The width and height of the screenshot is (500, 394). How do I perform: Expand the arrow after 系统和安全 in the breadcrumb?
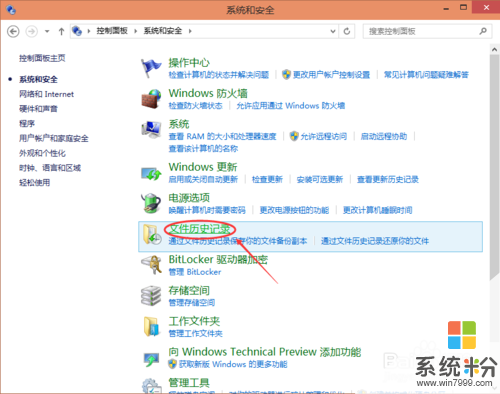[190, 31]
